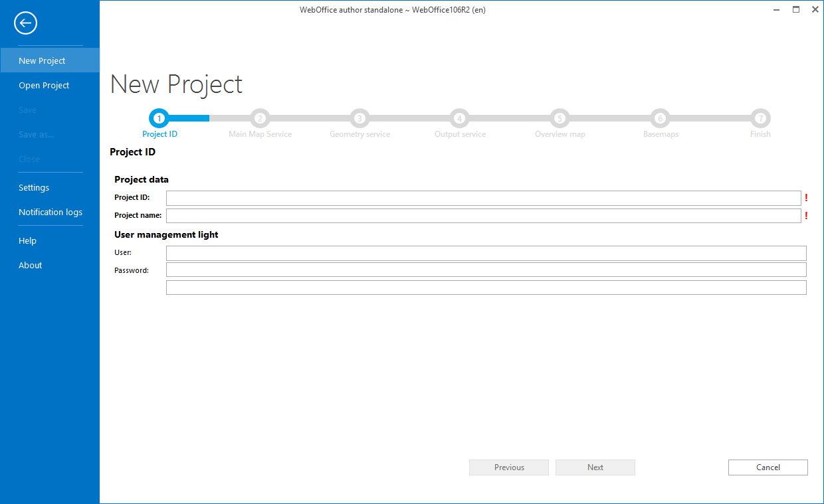The height and width of the screenshot is (504, 824).
Task: Select step 3 Geometry service circle
Action: pos(360,118)
